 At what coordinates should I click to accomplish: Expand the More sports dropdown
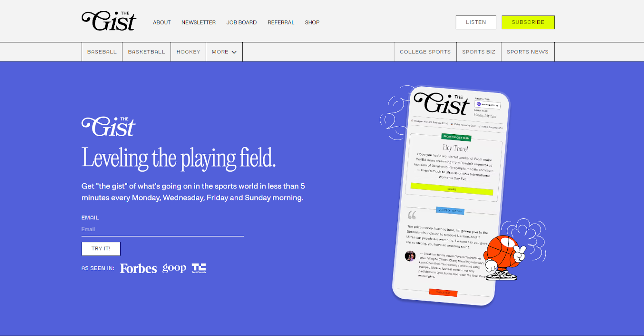[224, 52]
